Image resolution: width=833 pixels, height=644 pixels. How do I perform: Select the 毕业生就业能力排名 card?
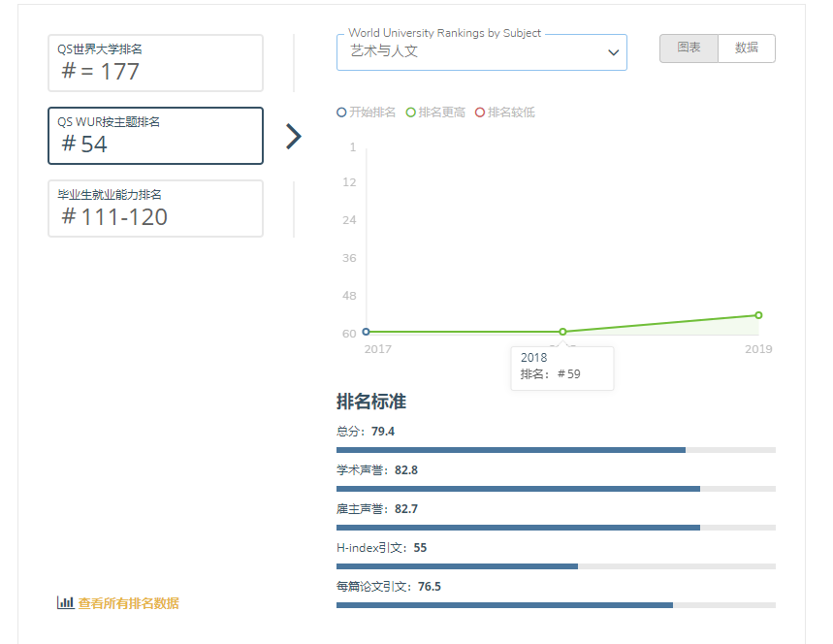pyautogui.click(x=155, y=209)
